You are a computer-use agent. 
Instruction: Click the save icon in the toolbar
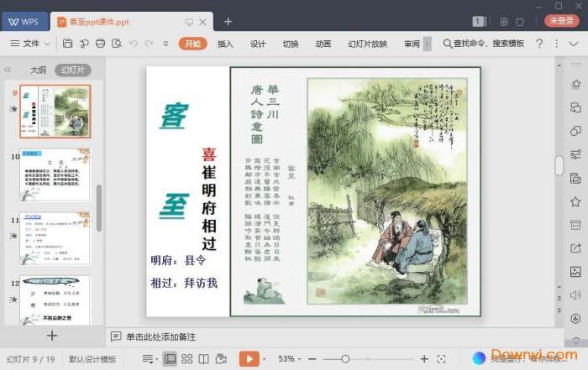[x=67, y=44]
